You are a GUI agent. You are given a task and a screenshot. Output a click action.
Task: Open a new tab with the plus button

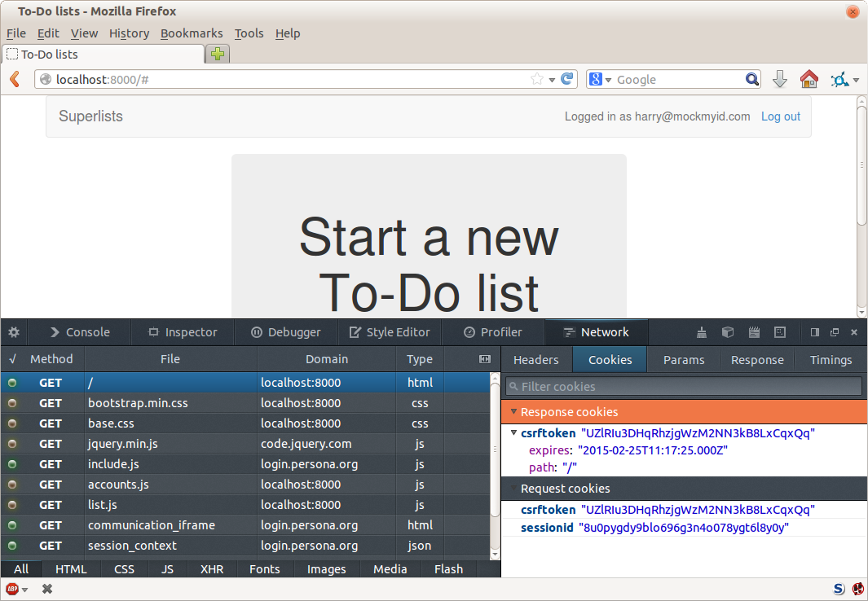pos(217,55)
